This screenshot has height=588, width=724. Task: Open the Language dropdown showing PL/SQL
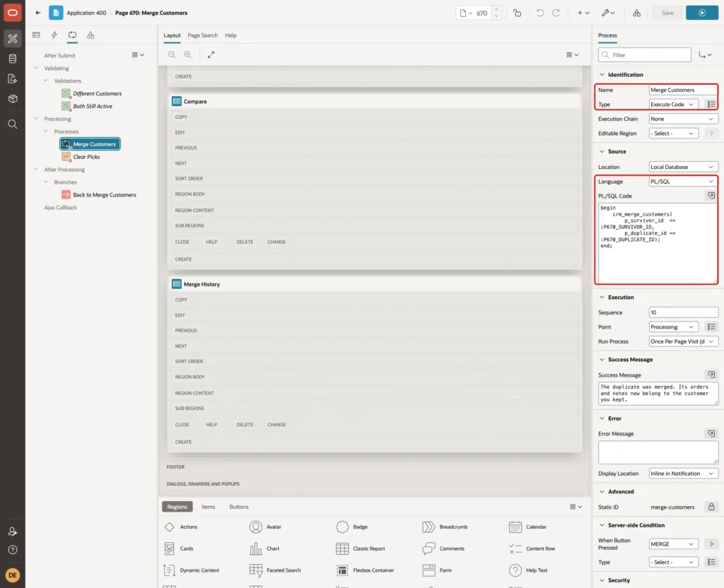tap(684, 182)
